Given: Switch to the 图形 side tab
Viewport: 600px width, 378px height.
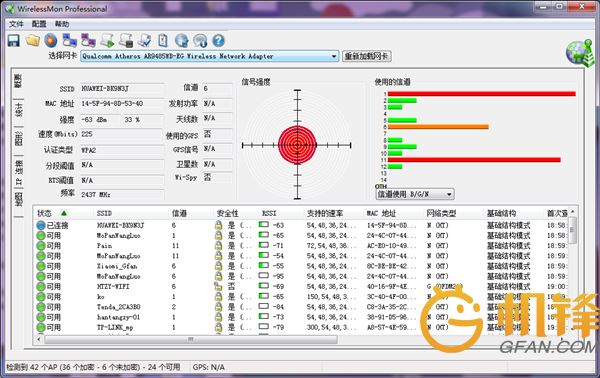Looking at the screenshot, I should 18,138.
